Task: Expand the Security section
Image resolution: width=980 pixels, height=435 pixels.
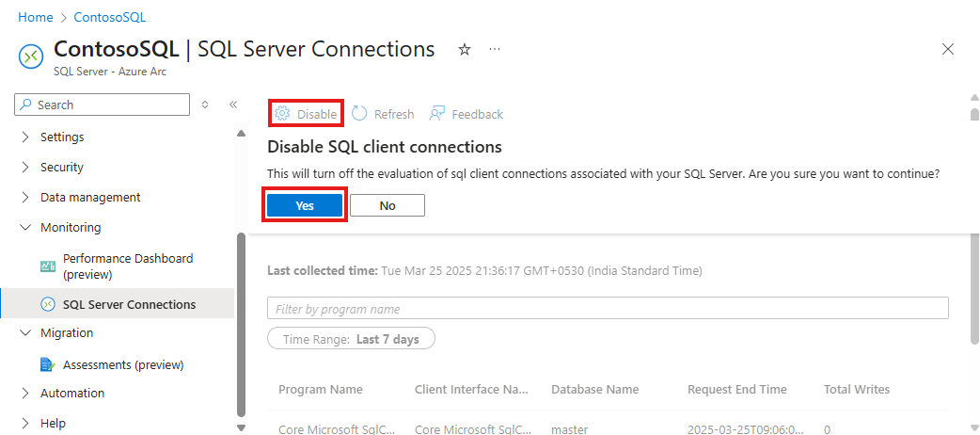Action: 62,167
